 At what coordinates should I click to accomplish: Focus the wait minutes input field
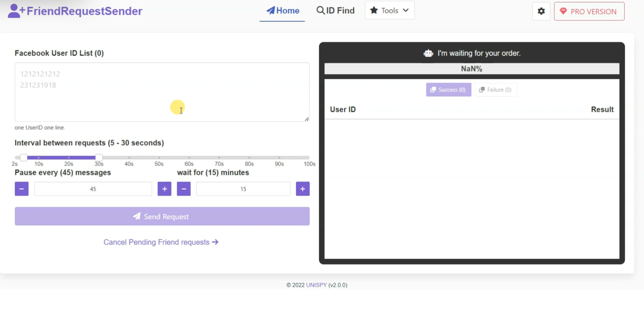pos(243,189)
